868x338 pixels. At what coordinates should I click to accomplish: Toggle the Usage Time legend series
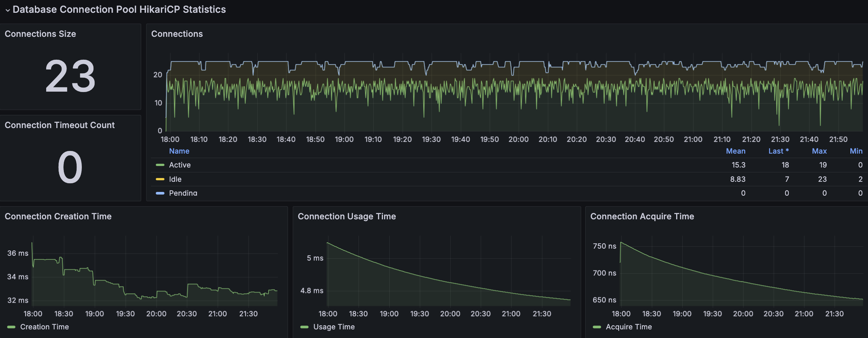(334, 327)
